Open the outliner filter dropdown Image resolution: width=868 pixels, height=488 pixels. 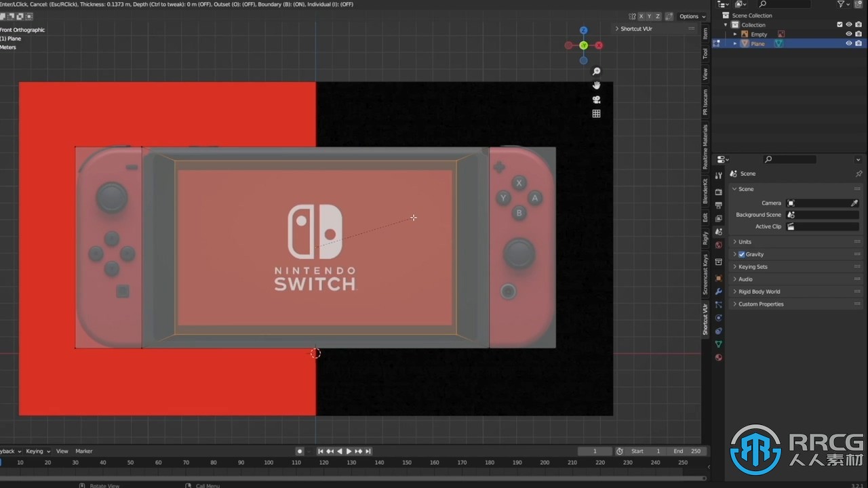coord(843,4)
